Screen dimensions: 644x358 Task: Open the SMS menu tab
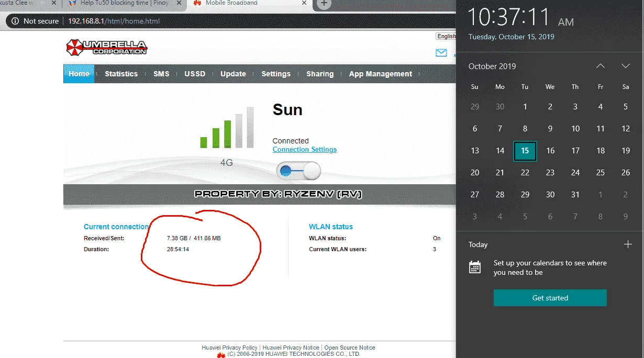point(161,74)
